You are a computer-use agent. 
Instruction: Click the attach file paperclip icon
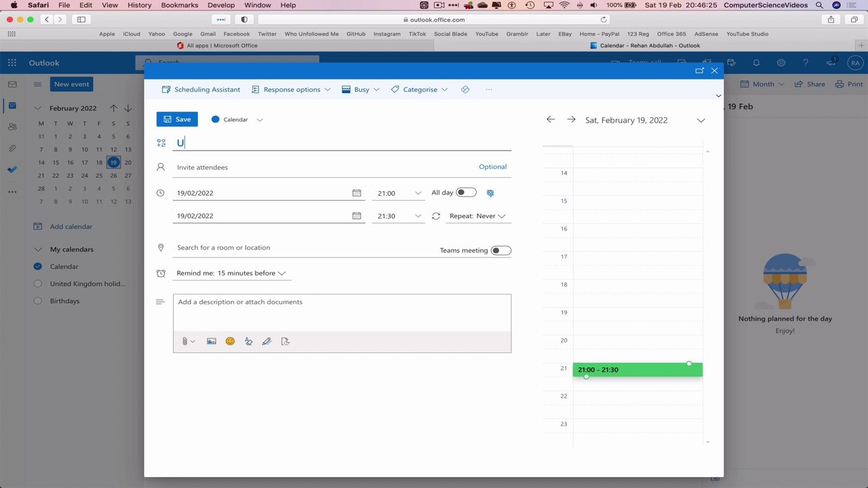(x=185, y=342)
